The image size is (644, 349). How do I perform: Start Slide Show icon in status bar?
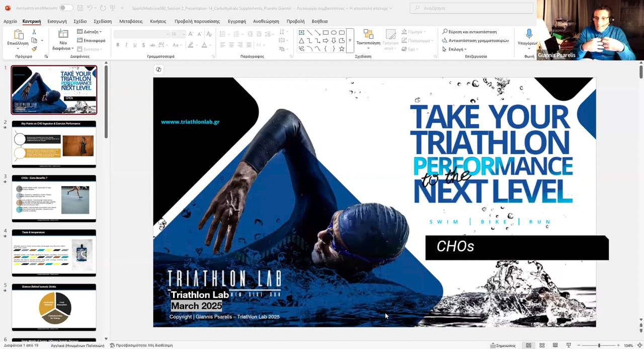(x=569, y=345)
